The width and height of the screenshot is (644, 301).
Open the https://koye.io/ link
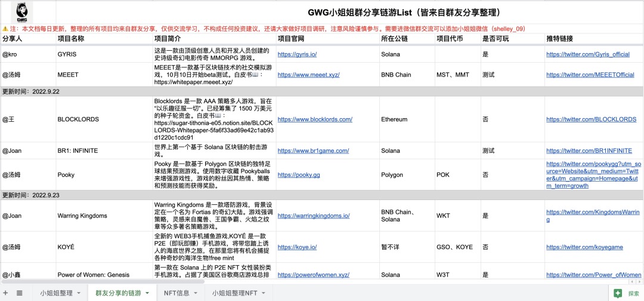point(297,247)
